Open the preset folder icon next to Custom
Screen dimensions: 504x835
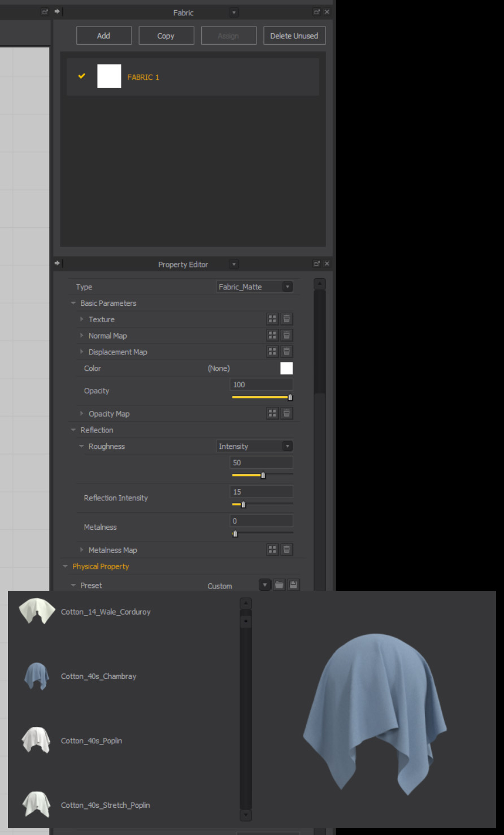point(279,585)
